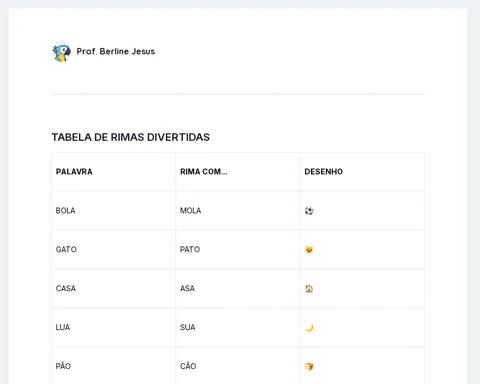The width and height of the screenshot is (480, 384).
Task: Click the soccer ball emoji in BOLA row
Action: 309,211
